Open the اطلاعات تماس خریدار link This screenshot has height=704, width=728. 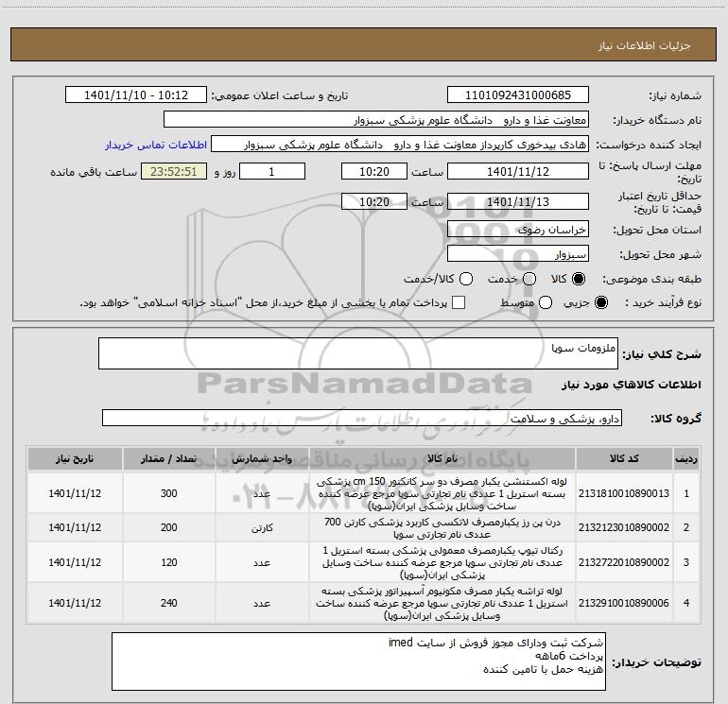coord(156,145)
